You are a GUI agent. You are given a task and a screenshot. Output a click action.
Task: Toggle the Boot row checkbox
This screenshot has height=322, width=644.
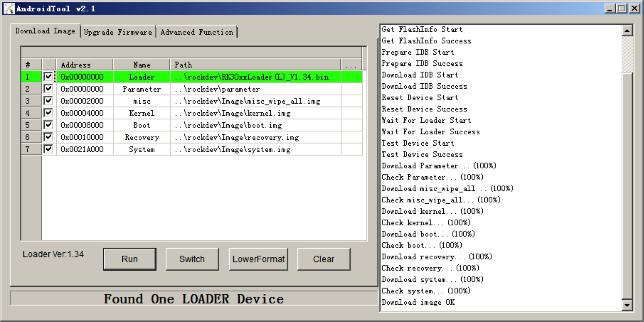tap(49, 125)
